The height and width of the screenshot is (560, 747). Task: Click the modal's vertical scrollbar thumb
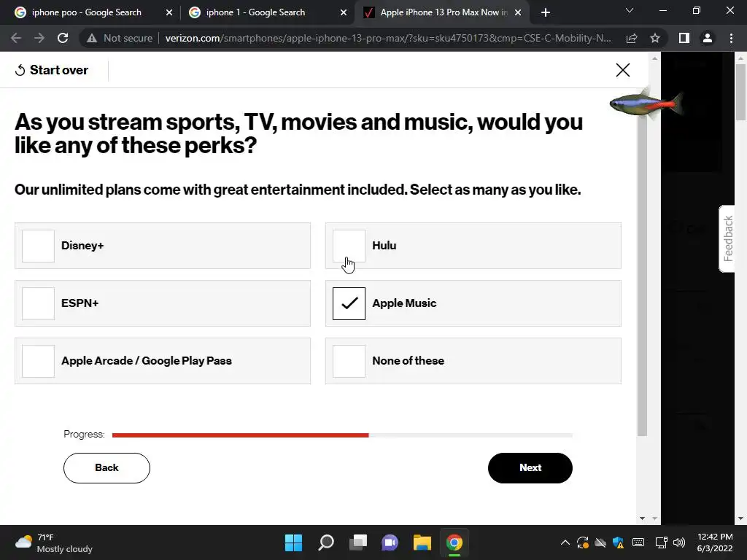(642, 276)
